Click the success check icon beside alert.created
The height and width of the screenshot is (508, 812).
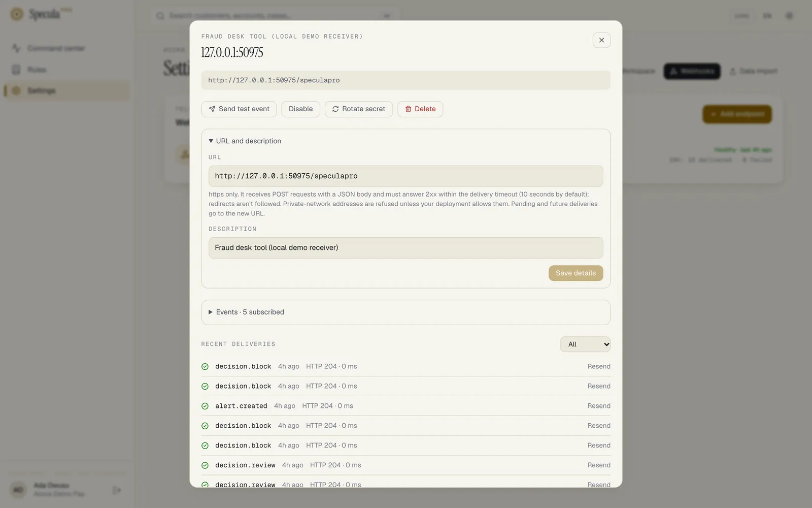point(205,406)
